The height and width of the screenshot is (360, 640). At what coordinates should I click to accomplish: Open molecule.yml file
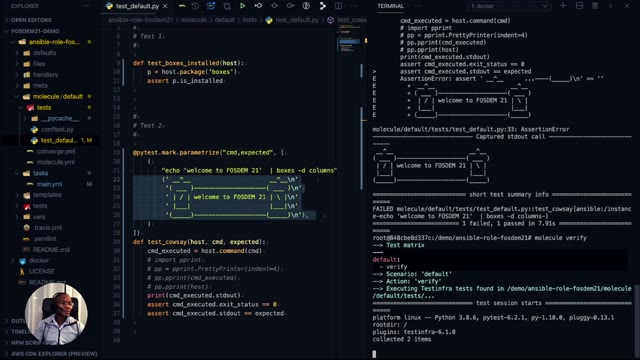pyautogui.click(x=55, y=162)
